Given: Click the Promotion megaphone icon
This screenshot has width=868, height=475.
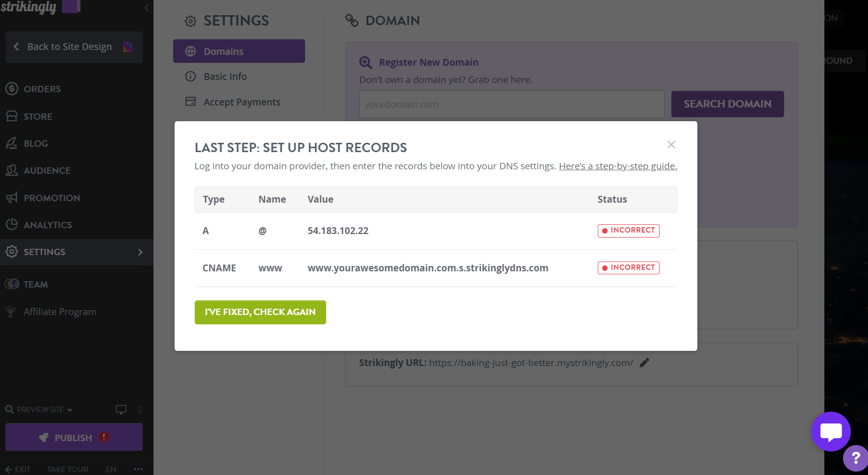Looking at the screenshot, I should pyautogui.click(x=12, y=198).
